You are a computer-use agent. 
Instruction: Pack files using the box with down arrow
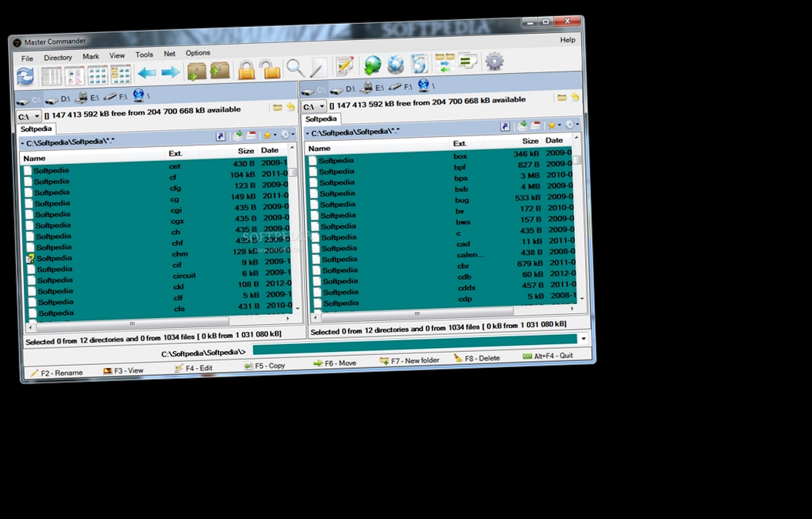click(x=197, y=72)
